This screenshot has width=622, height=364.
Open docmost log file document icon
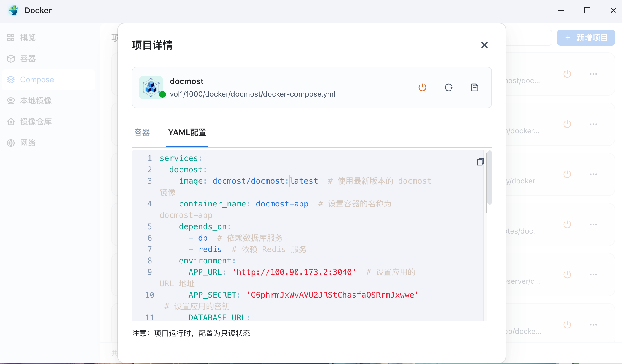(475, 87)
